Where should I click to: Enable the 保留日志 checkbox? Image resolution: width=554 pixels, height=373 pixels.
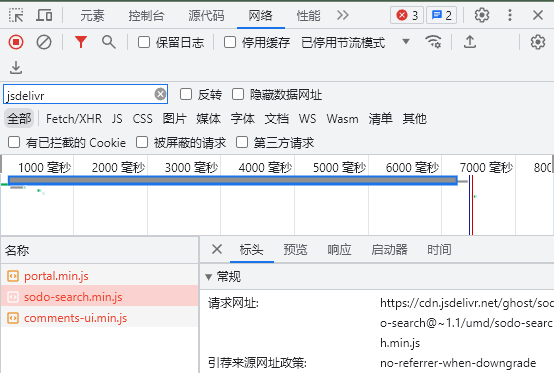click(144, 42)
